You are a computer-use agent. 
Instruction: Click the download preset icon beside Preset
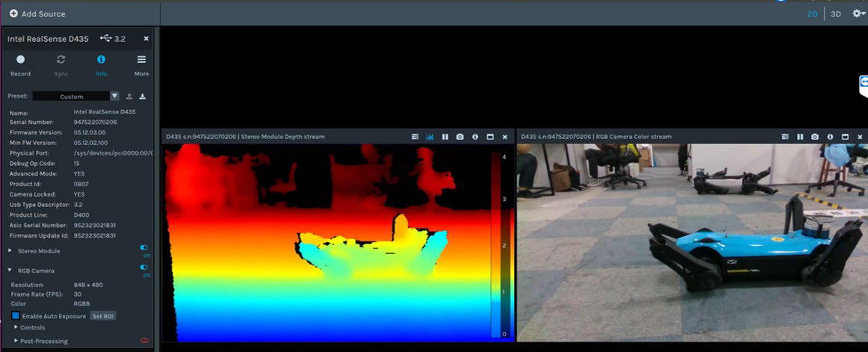click(x=142, y=96)
